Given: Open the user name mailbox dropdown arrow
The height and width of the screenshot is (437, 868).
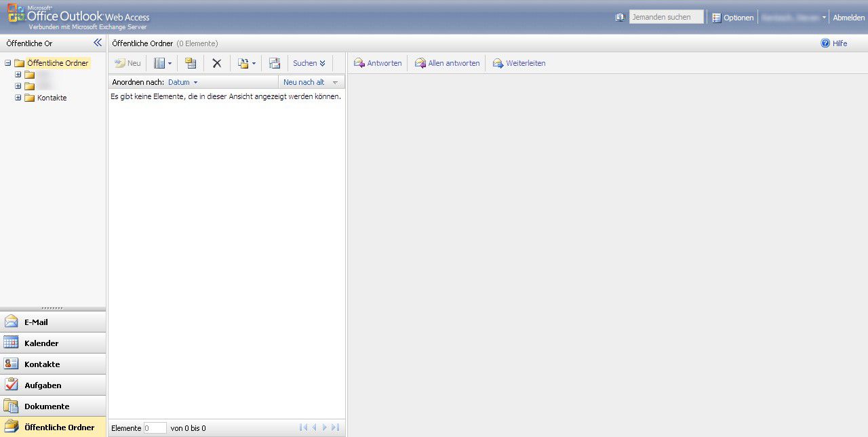Looking at the screenshot, I should [824, 18].
